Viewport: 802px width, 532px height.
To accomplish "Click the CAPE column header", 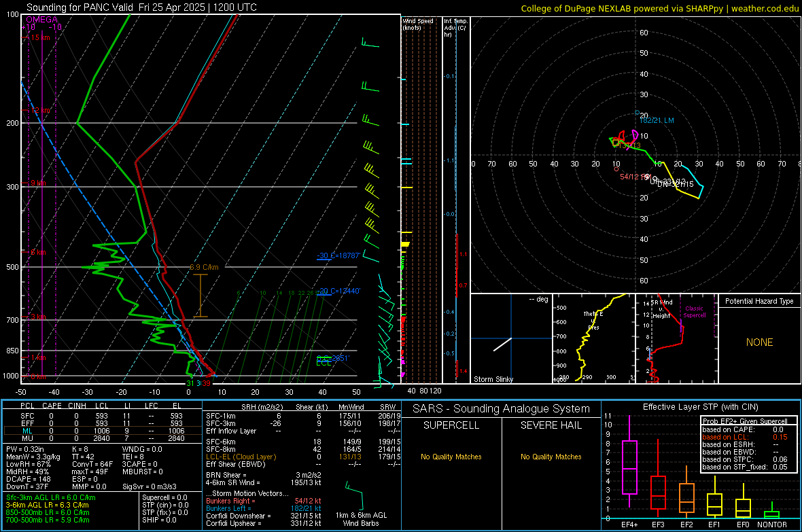I will pyautogui.click(x=52, y=406).
